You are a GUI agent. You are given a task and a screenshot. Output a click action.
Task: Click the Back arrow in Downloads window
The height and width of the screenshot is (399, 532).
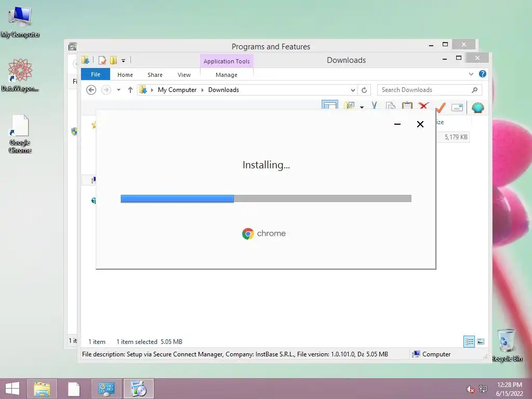click(x=91, y=90)
